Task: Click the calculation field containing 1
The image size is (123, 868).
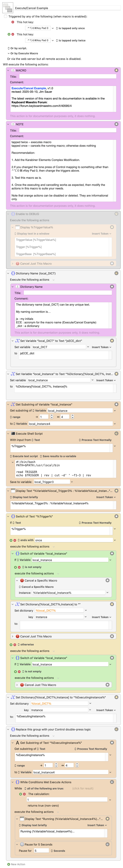Action: coord(67,800)
